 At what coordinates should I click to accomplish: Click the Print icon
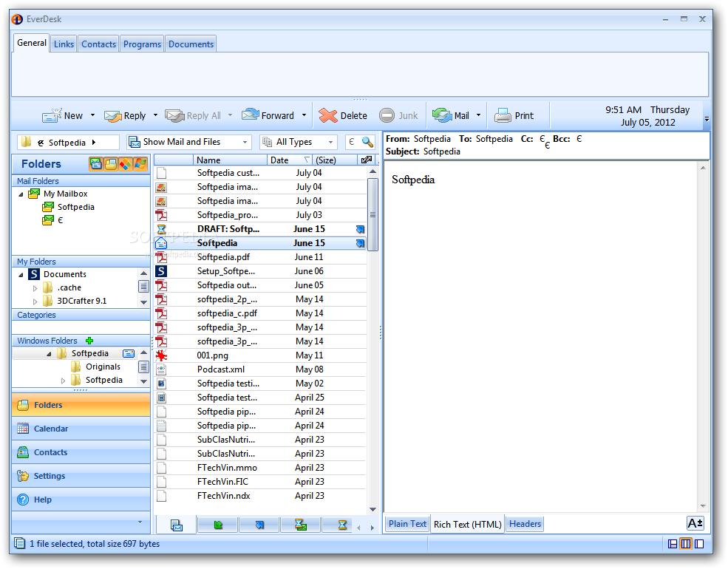point(503,115)
